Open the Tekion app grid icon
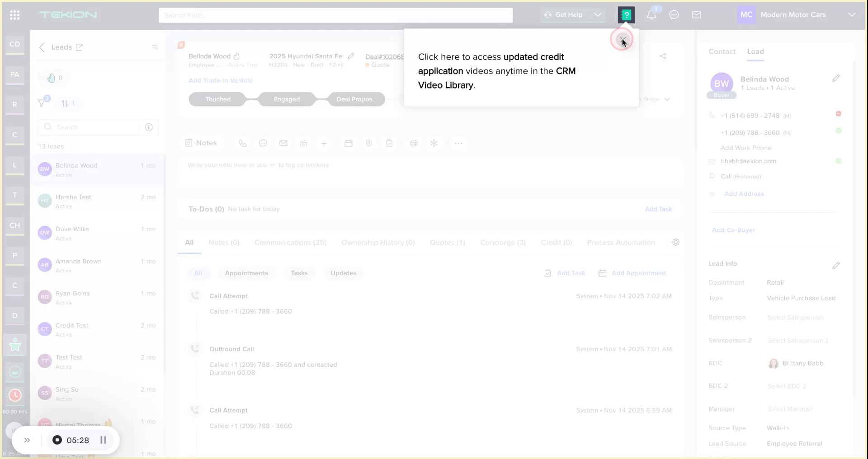 click(14, 14)
